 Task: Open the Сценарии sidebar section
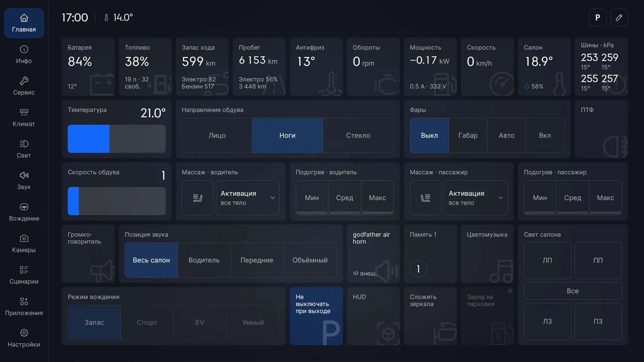click(24, 275)
